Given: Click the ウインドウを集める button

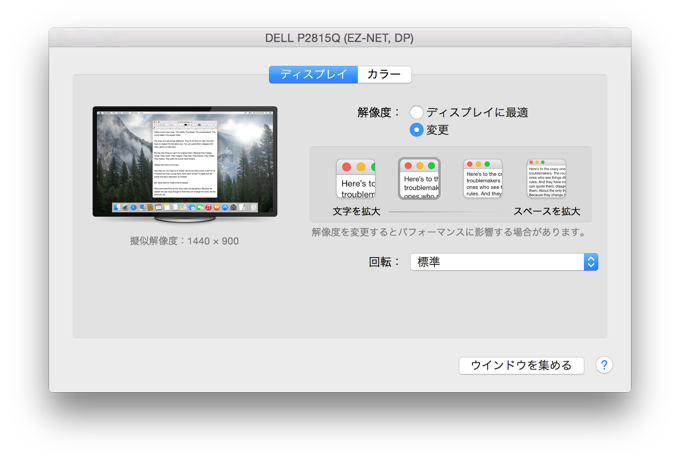Looking at the screenshot, I should click(x=521, y=365).
